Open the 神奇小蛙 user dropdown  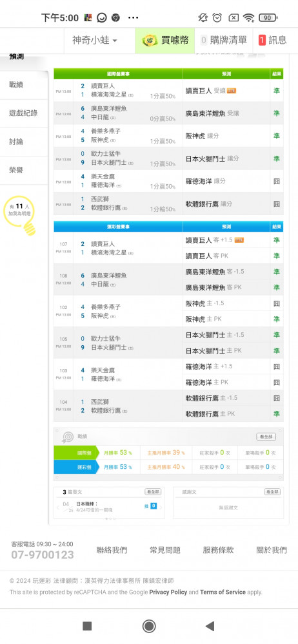click(x=95, y=40)
